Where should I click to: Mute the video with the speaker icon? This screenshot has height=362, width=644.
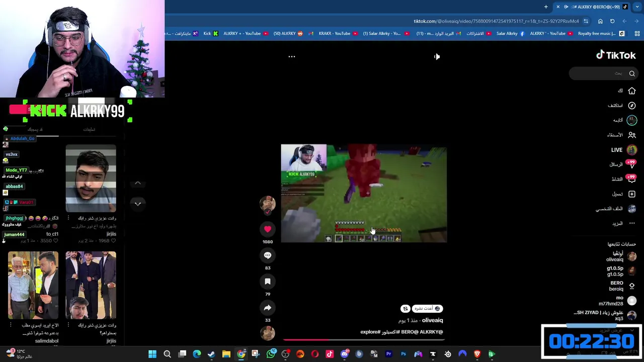click(x=437, y=57)
